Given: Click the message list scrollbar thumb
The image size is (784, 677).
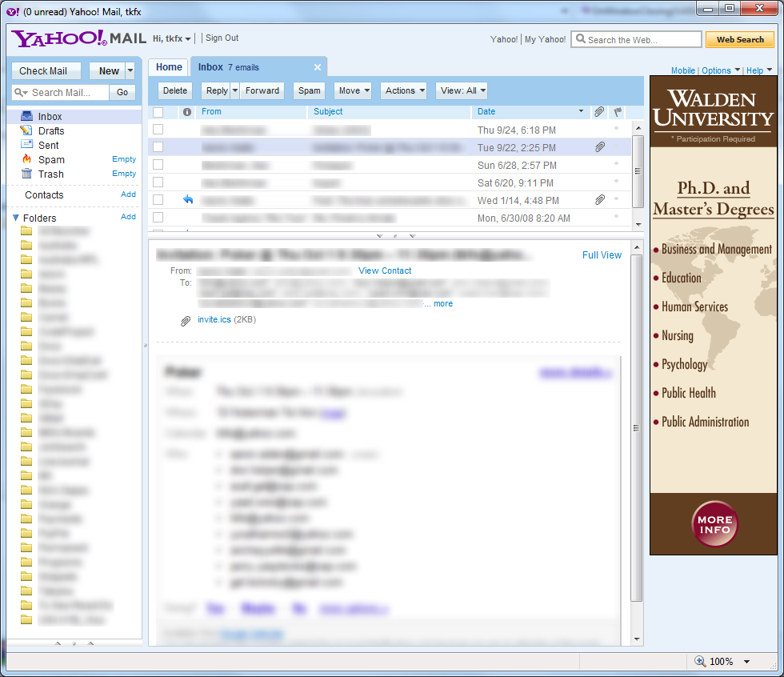Looking at the screenshot, I should click(638, 170).
